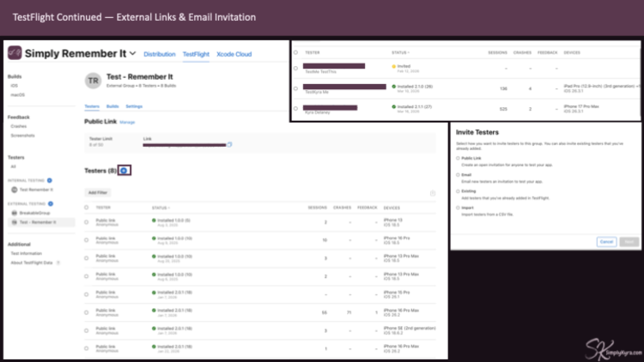
Task: Open the Test - Remember It sidebar group
Action: coord(41,222)
